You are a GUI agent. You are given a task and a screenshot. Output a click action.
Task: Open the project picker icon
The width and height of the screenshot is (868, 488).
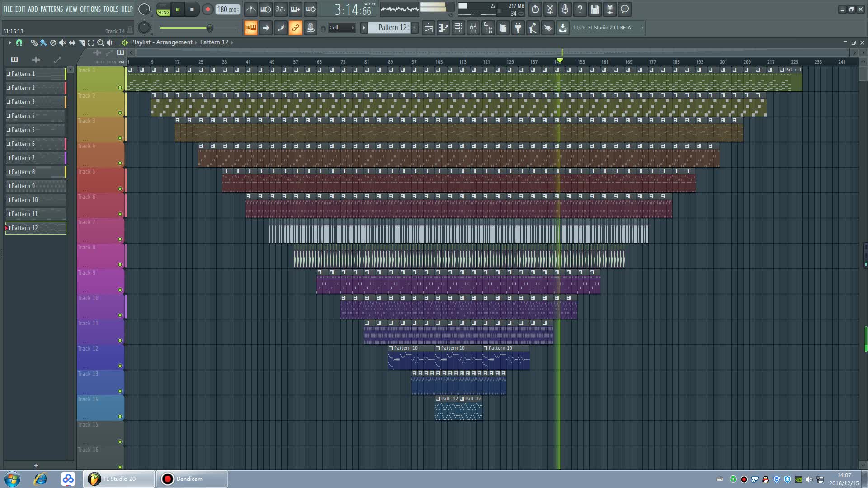click(x=503, y=28)
